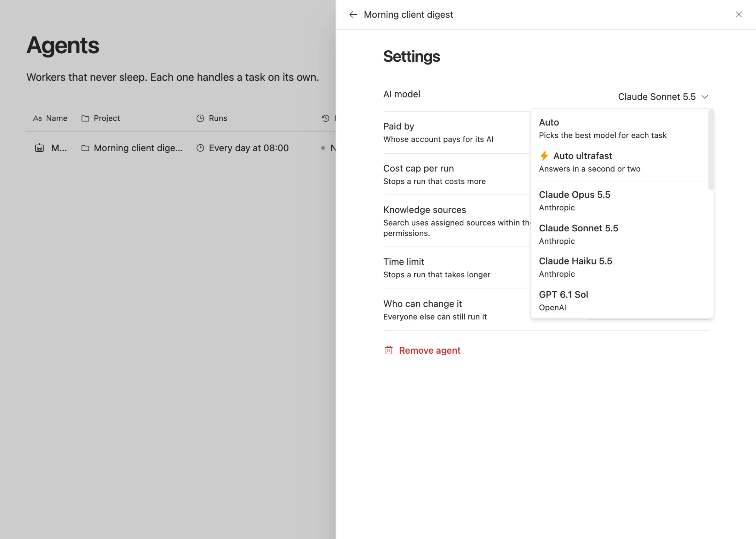Click the AI model setting label

[402, 94]
